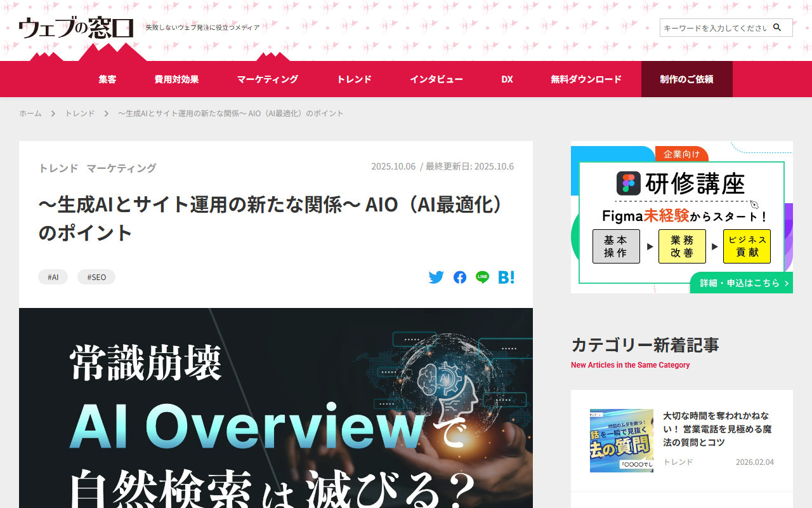Image resolution: width=812 pixels, height=508 pixels.
Task: Open the DX navigation menu
Action: [507, 79]
